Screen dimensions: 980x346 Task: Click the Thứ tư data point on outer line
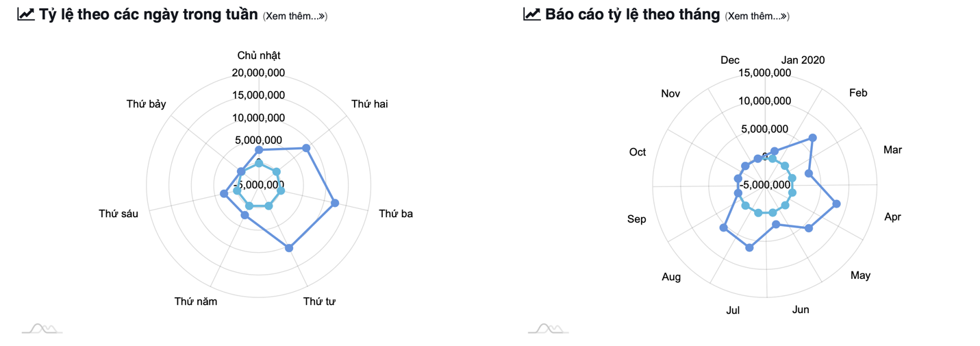pyautogui.click(x=289, y=248)
